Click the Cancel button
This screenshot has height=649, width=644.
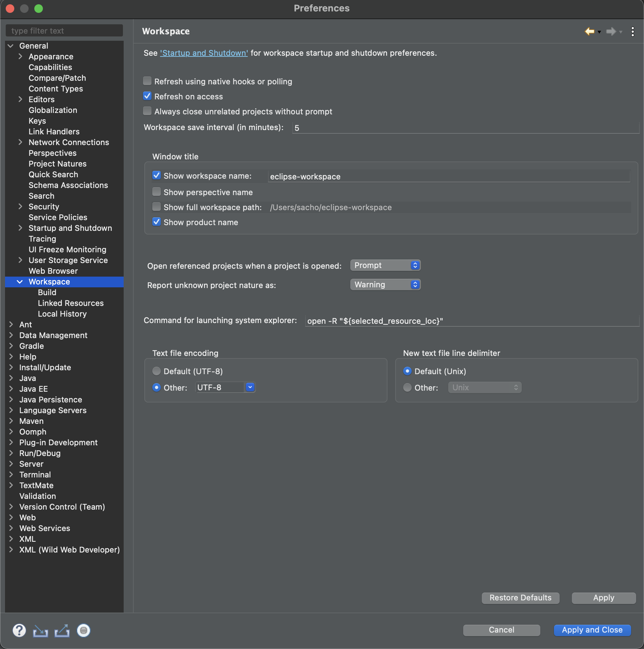point(501,630)
